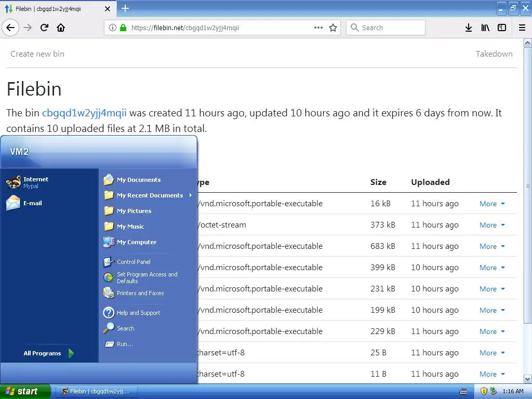Image resolution: width=532 pixels, height=399 pixels.
Task: Toggle the sidebar icon
Action: point(502,28)
